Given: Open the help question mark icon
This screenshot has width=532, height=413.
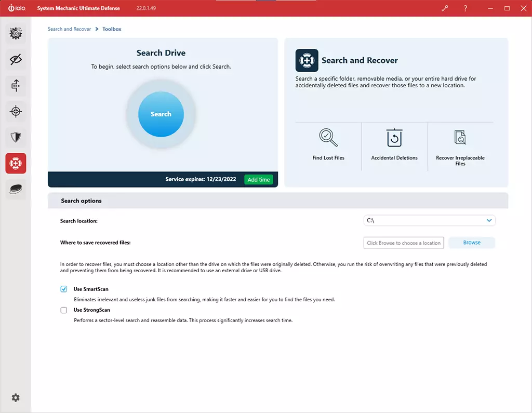Looking at the screenshot, I should tap(465, 8).
